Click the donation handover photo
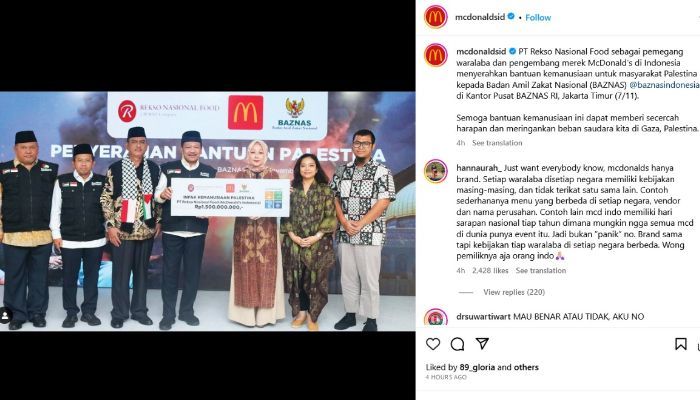Viewport: 700px width, 400px height. 207,211
